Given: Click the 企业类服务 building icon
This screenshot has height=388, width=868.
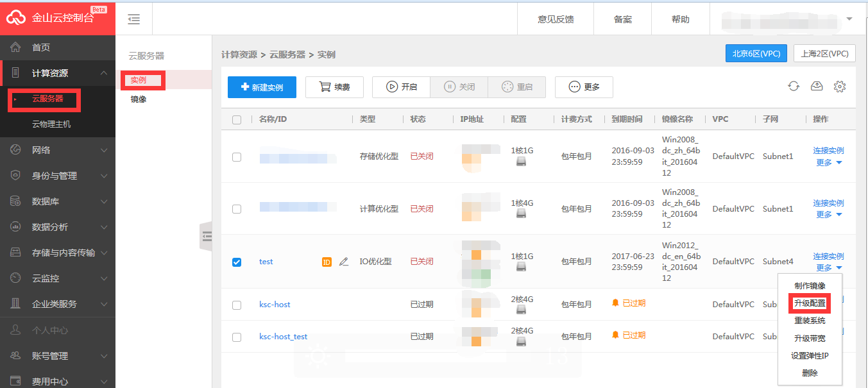Looking at the screenshot, I should (16, 304).
